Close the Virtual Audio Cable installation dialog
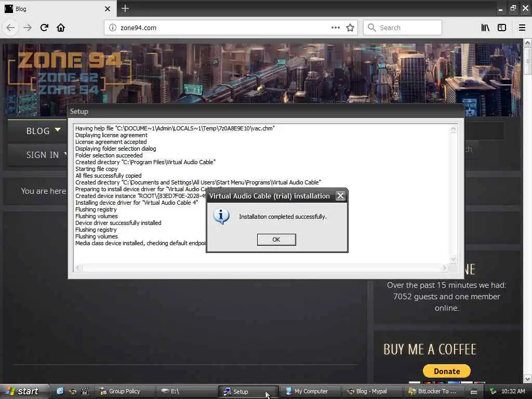This screenshot has width=532, height=399. click(x=340, y=196)
